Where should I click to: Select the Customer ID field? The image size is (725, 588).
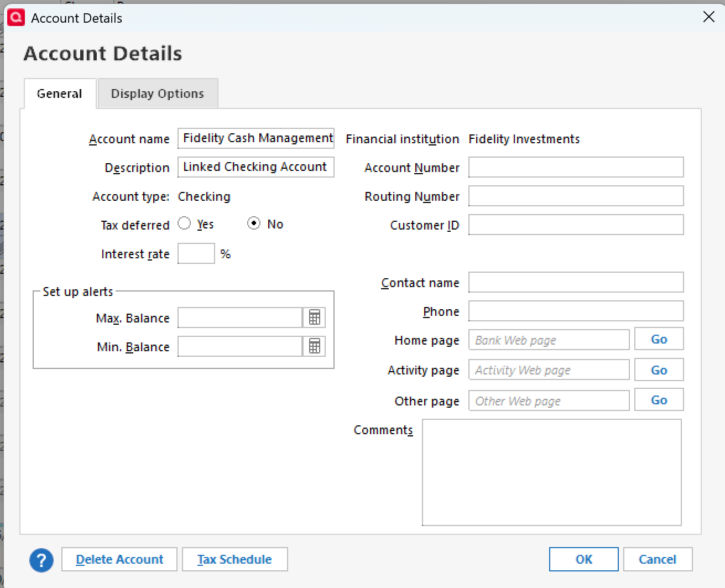tap(576, 225)
